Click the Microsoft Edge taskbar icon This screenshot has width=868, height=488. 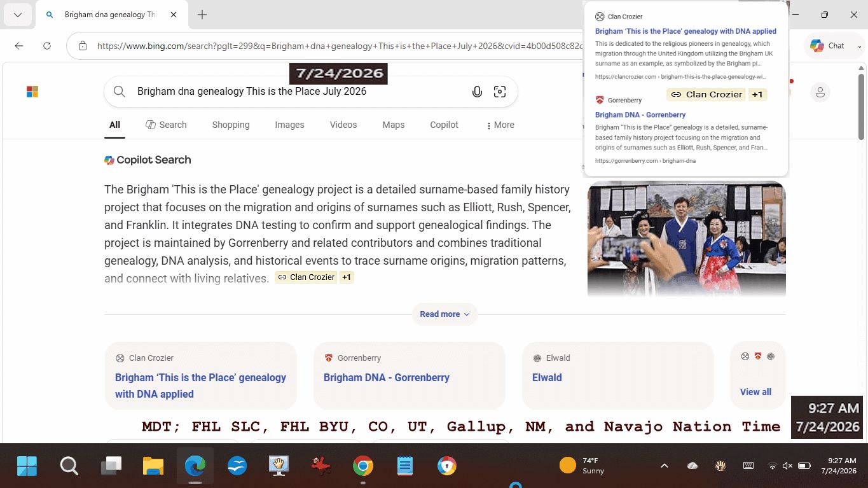pyautogui.click(x=195, y=466)
